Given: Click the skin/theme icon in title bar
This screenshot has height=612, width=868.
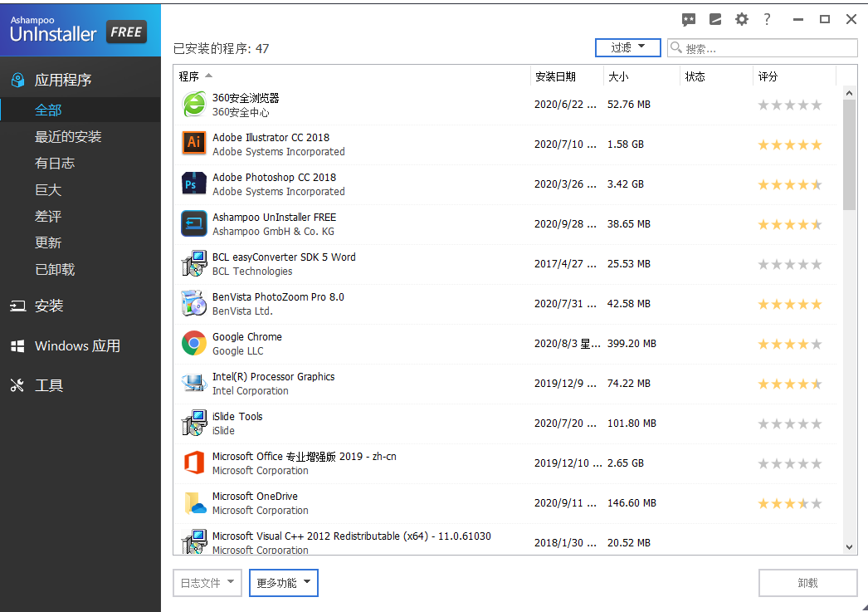Looking at the screenshot, I should coord(715,20).
